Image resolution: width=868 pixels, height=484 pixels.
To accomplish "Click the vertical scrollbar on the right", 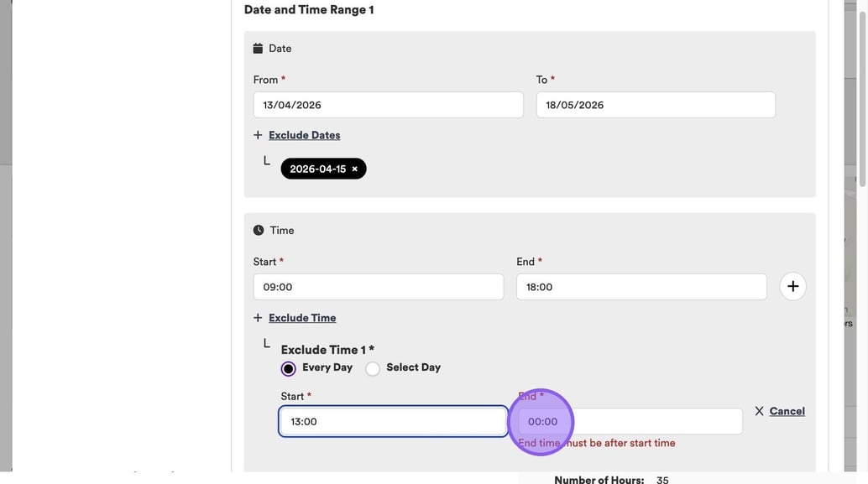I will click(861, 92).
